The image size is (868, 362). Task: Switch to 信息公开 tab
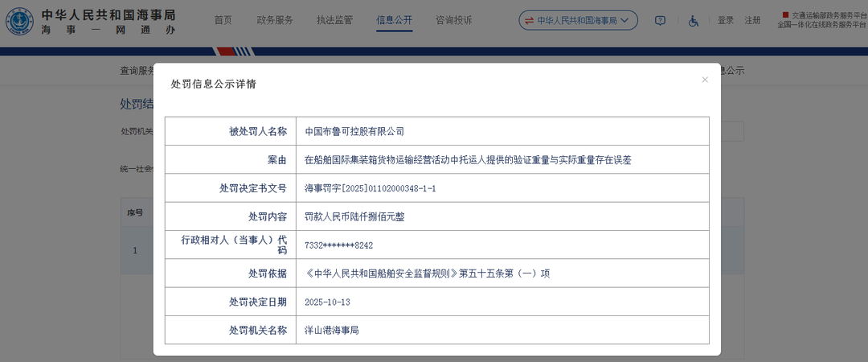click(x=394, y=21)
